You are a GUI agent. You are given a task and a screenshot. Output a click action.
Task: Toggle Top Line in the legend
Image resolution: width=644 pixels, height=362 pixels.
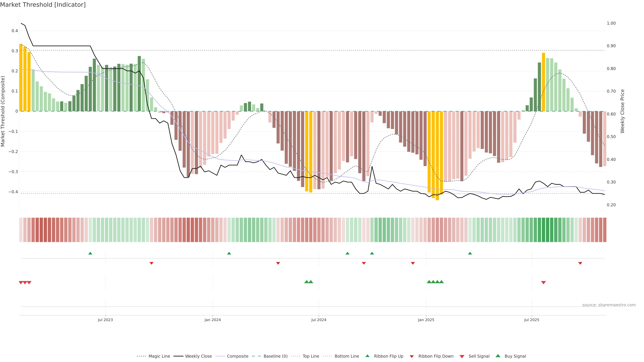tap(311, 356)
